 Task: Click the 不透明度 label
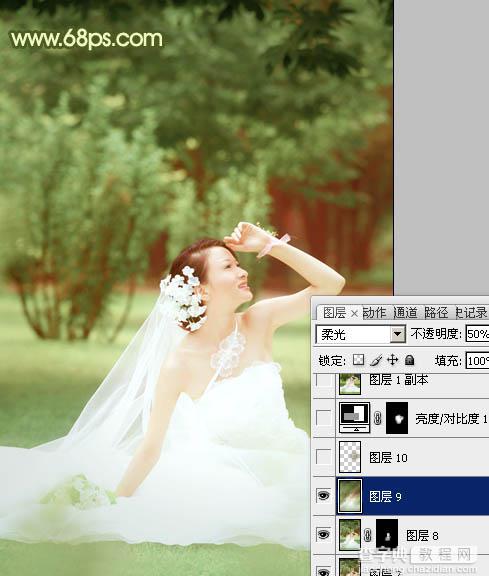point(436,334)
